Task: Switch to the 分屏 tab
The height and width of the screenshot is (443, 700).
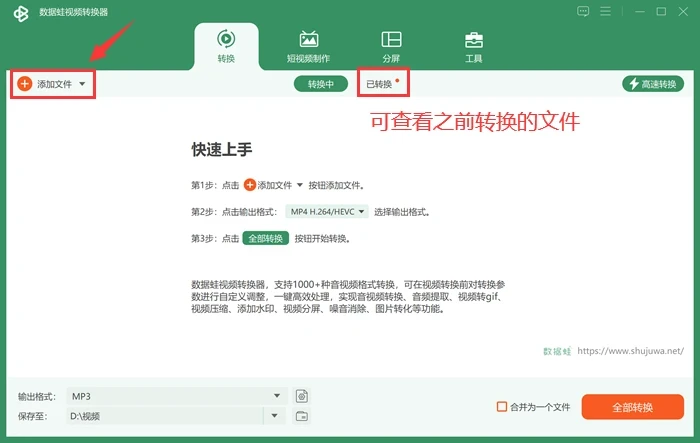Action: pos(391,47)
